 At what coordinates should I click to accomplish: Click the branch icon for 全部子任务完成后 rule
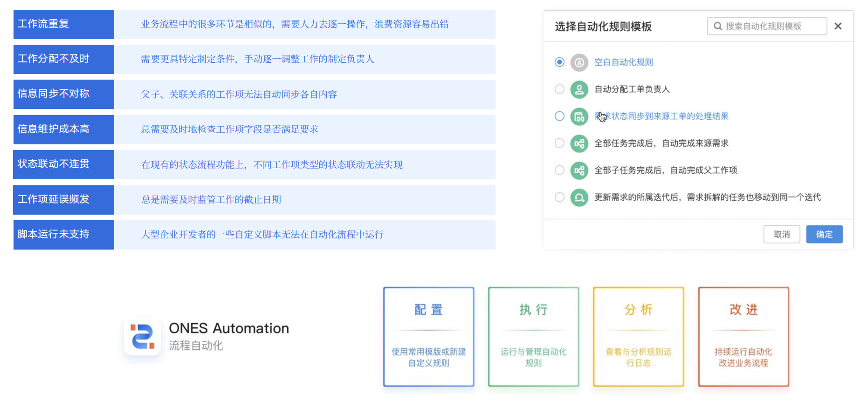579,170
